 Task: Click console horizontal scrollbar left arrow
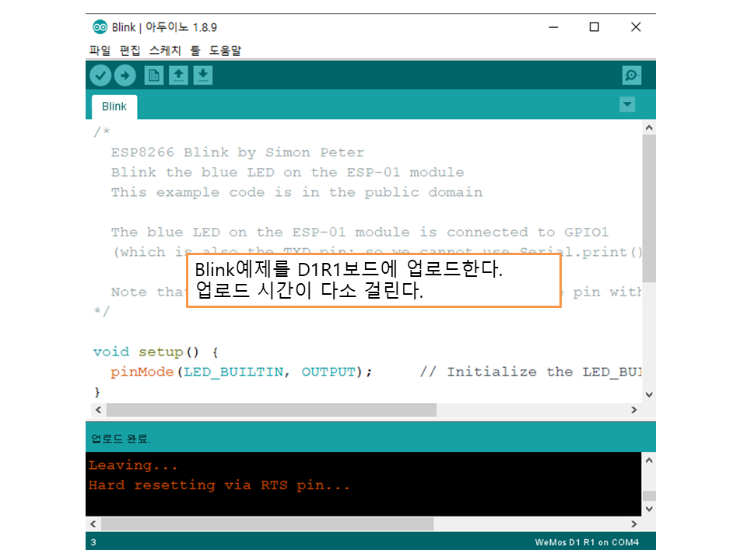coord(93,523)
